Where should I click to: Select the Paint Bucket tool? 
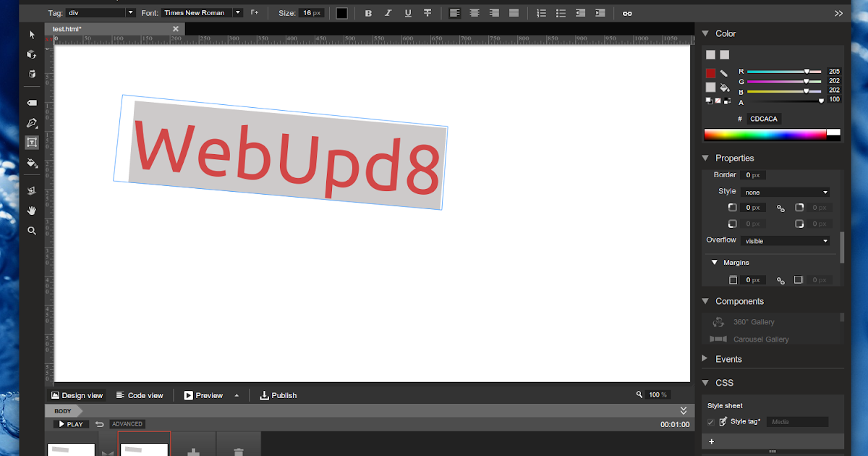point(32,164)
